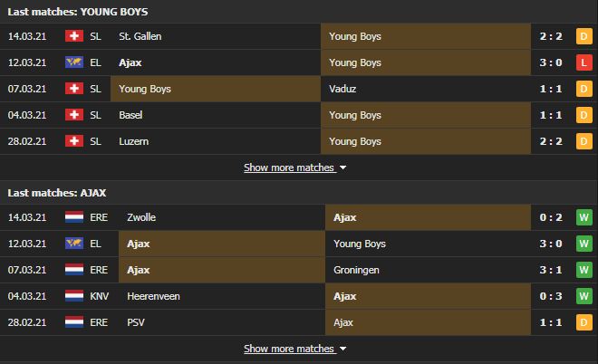Open the Ajax vs Groningen match row

point(299,270)
